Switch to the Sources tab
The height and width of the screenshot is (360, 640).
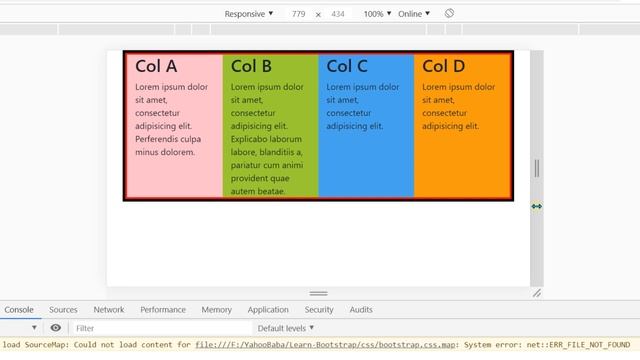(x=63, y=310)
